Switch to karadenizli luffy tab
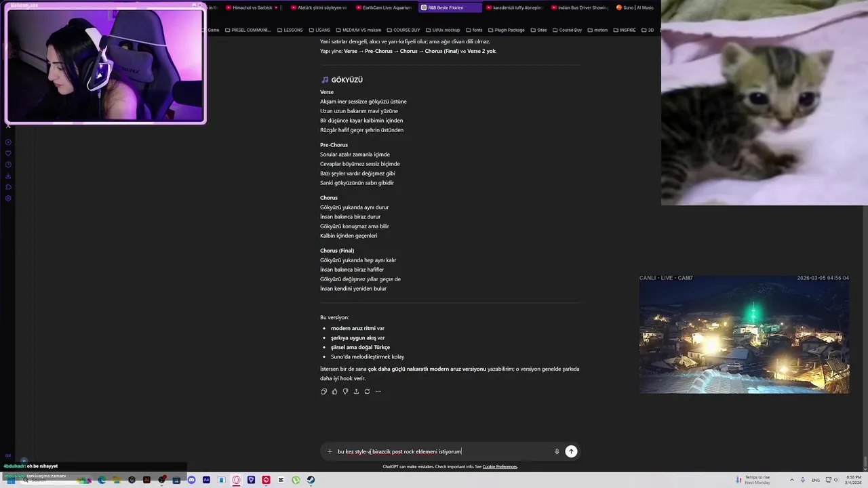 tap(515, 7)
